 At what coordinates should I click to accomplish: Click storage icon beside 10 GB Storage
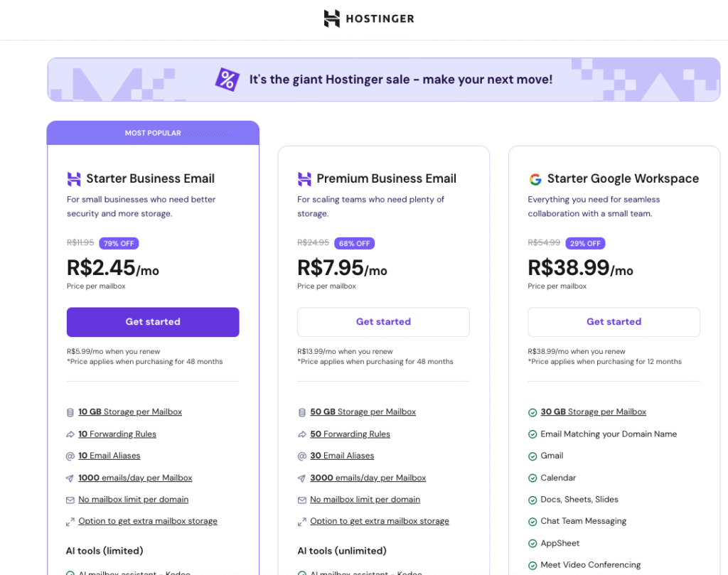(x=70, y=412)
